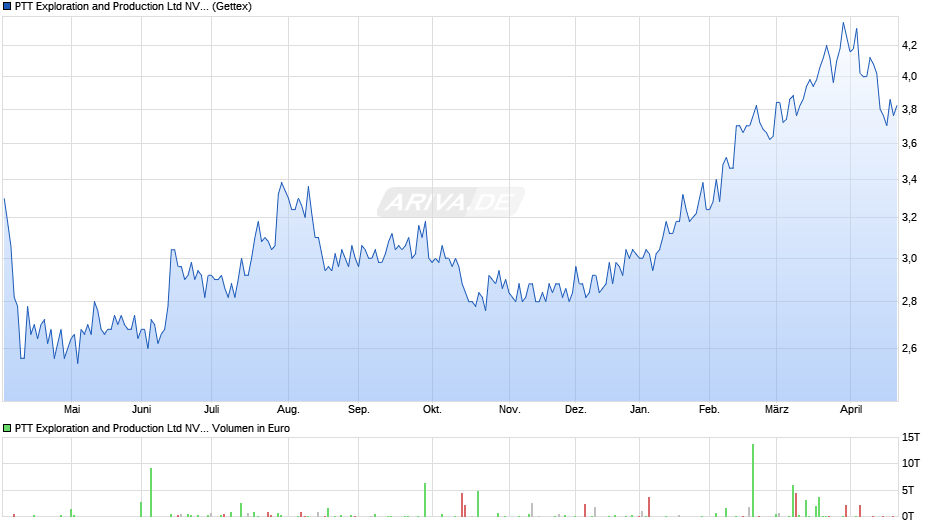
Task: Click the 5T volume axis value
Action: click(x=908, y=491)
